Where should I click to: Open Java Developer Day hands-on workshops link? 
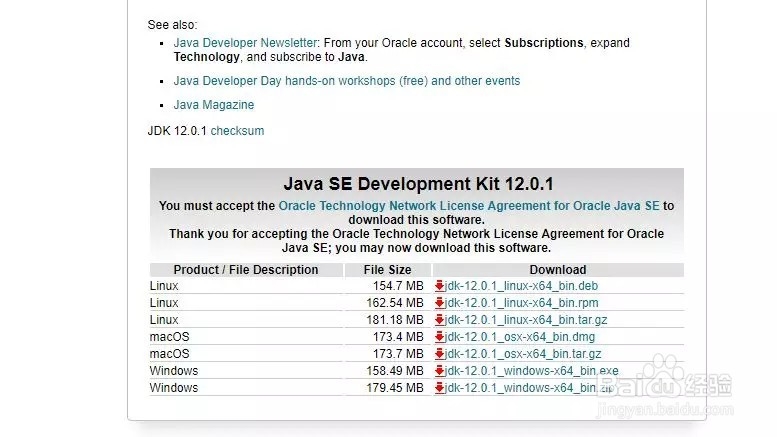(x=347, y=81)
